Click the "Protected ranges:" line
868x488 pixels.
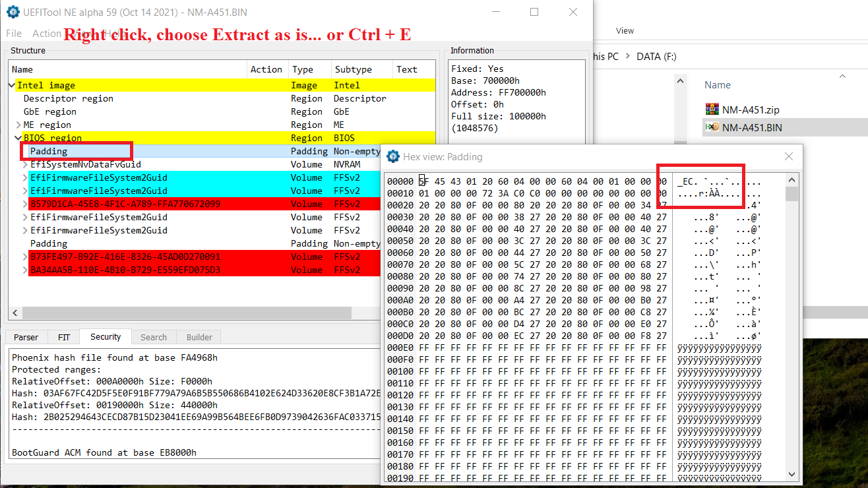pyautogui.click(x=57, y=370)
